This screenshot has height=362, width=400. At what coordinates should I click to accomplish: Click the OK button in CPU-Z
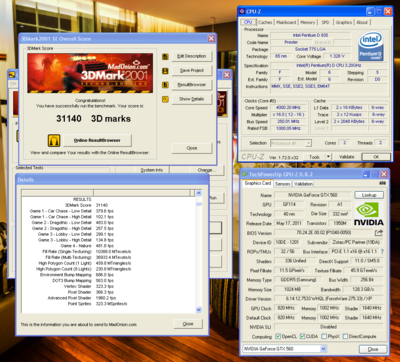pyautogui.click(x=376, y=157)
